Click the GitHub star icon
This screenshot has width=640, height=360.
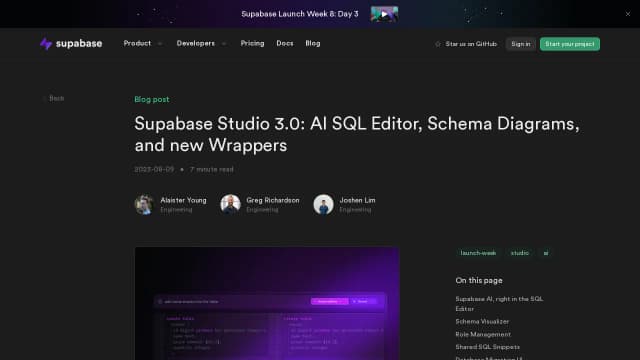pyautogui.click(x=438, y=44)
